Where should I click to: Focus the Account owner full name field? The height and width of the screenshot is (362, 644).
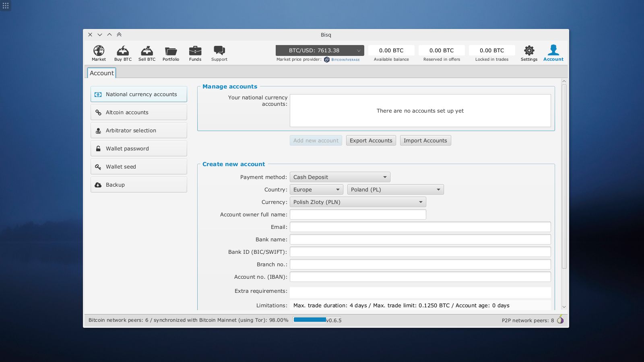click(358, 214)
